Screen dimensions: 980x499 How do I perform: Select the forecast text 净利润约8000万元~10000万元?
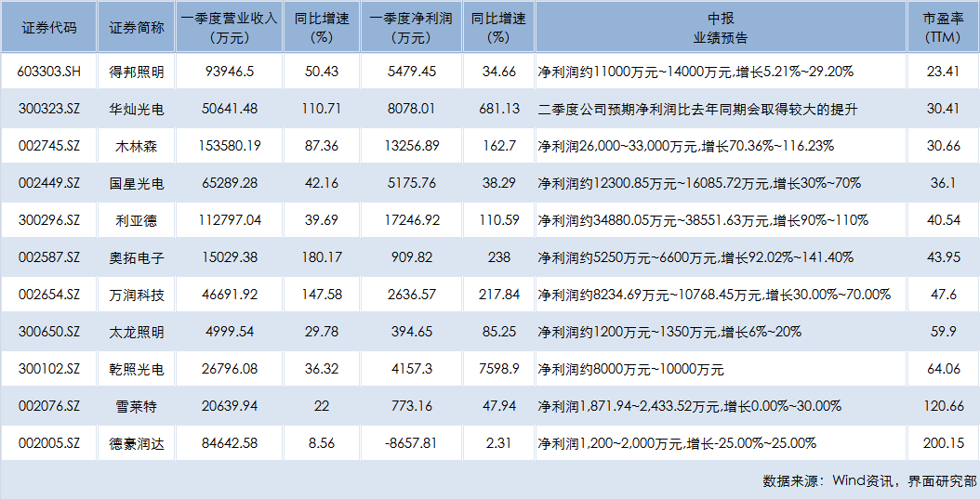(x=630, y=369)
